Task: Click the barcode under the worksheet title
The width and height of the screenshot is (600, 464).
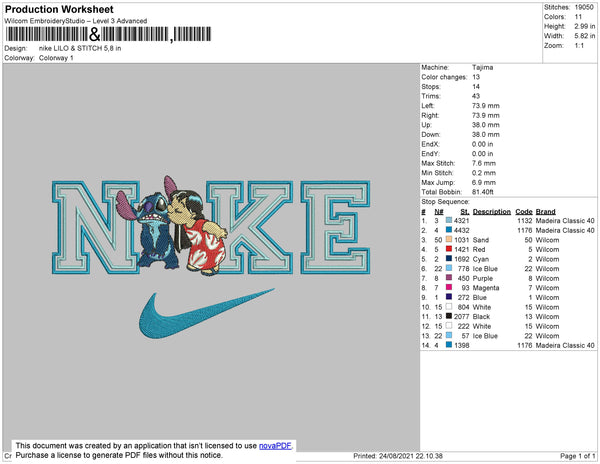Action: pyautogui.click(x=108, y=34)
